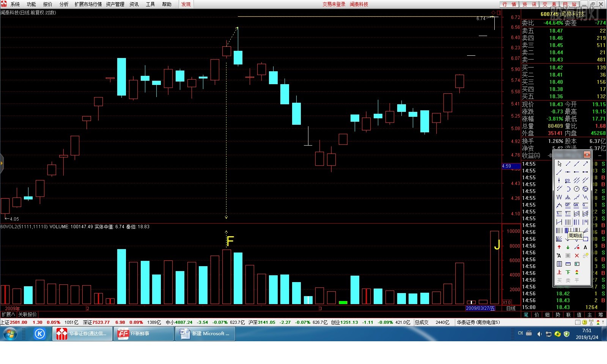The image size is (607, 364).
Task: Select the 细 tab in quote panel
Action: pyautogui.click(x=547, y=315)
